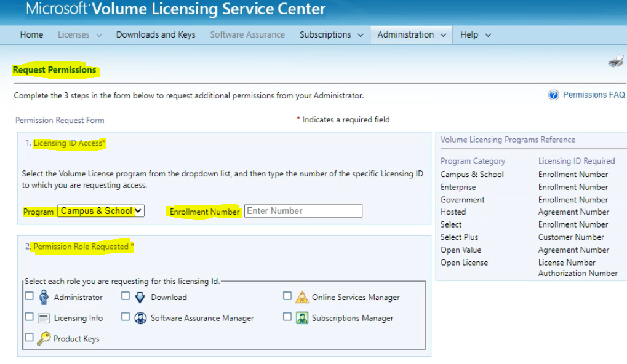The width and height of the screenshot is (627, 364).
Task: Click the Government reference entry
Action: tap(462, 199)
